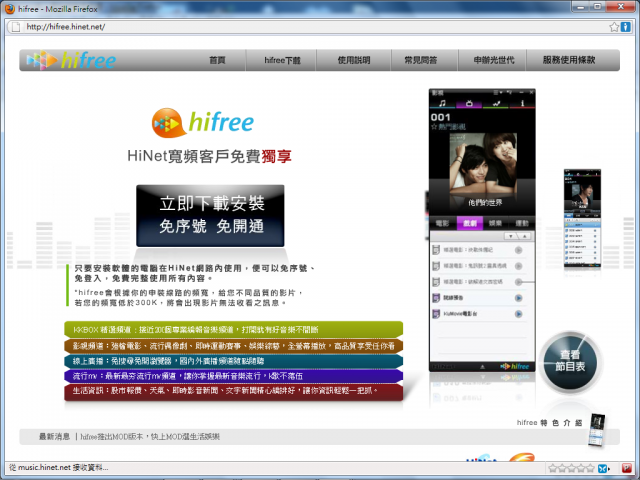Click the down arrow above the channel list
This screenshot has width=640, height=480.
(x=511, y=236)
